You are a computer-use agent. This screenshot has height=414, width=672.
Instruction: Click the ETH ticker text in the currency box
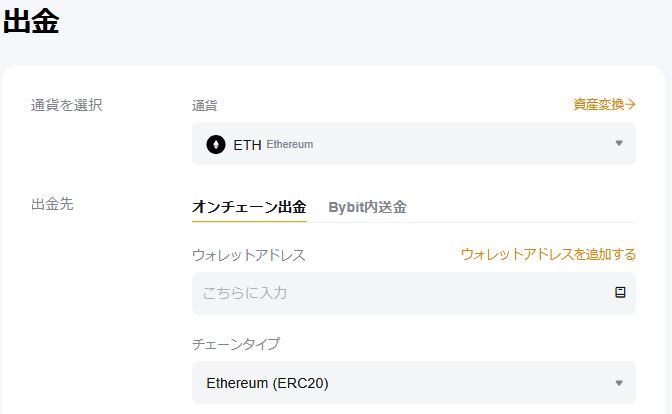[247, 145]
